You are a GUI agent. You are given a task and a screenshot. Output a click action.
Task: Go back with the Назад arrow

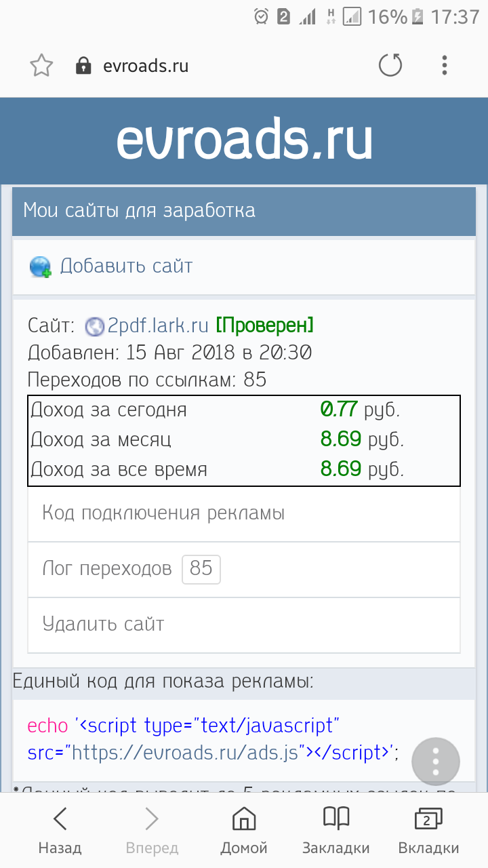coord(60,829)
